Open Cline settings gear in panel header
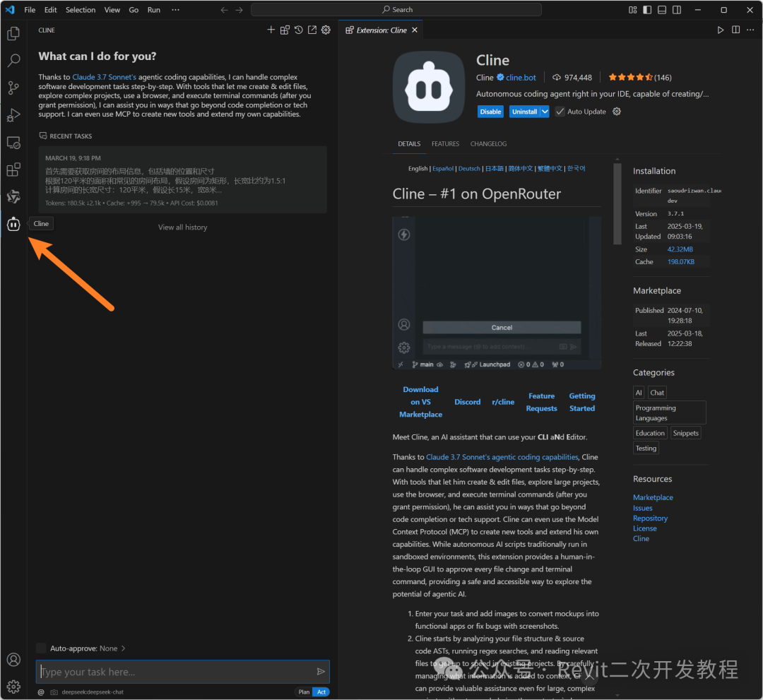Image resolution: width=763 pixels, height=700 pixels. [x=326, y=30]
